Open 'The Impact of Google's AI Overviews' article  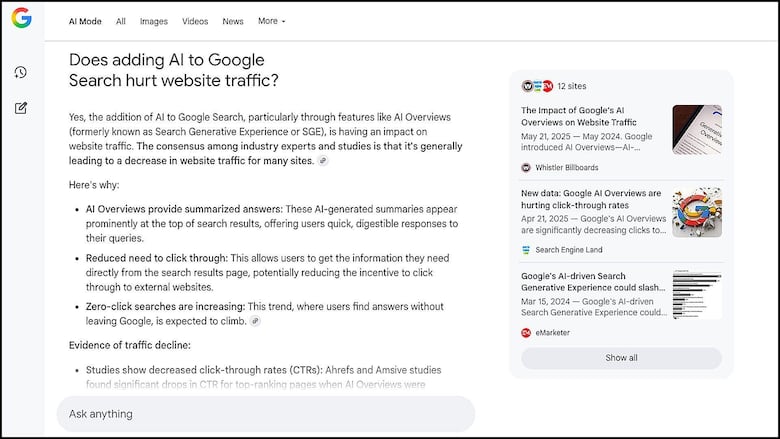tap(579, 116)
